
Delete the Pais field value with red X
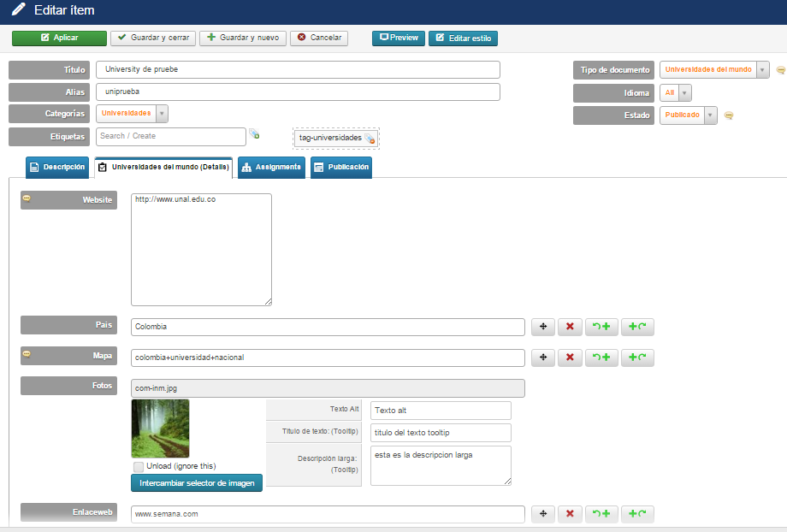tap(570, 327)
